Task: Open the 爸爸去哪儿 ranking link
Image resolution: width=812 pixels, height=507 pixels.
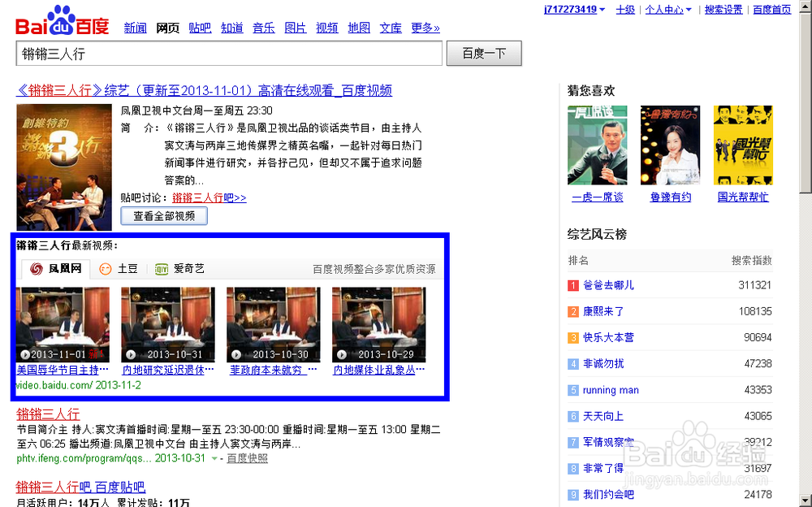Action: coord(608,285)
